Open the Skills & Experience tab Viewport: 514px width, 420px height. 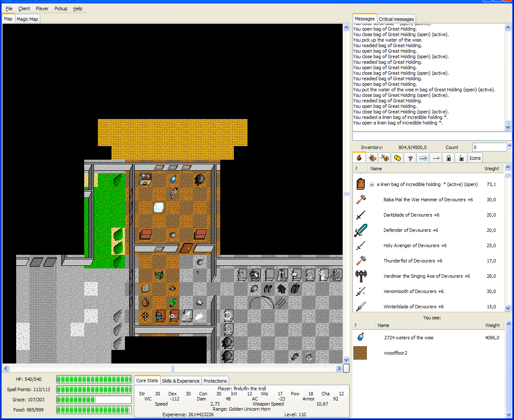[181, 381]
